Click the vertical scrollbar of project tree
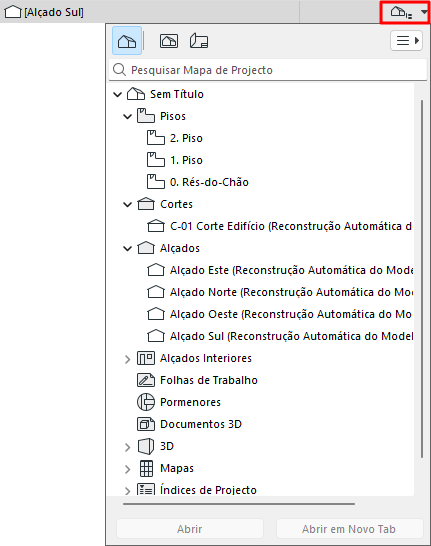This screenshot has width=431, height=546. 422,279
